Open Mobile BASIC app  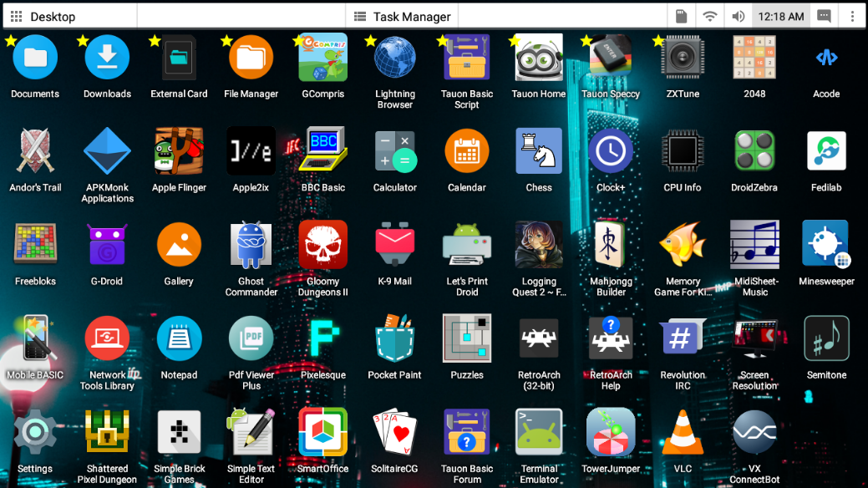tap(35, 338)
